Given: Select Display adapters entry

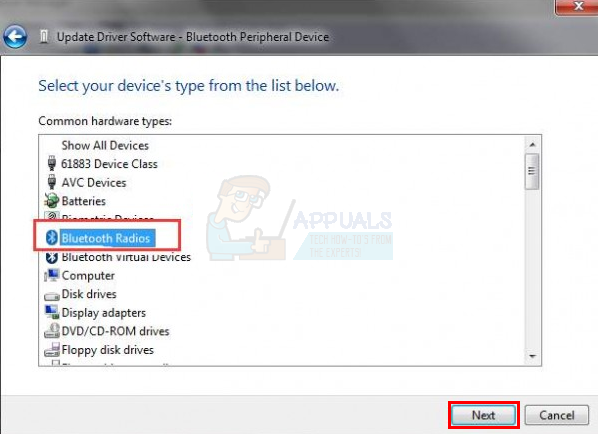Looking at the screenshot, I should pyautogui.click(x=104, y=313).
